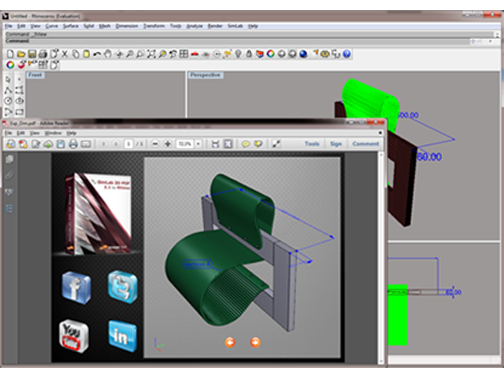Click the YouTube icon in the PDF
Viewport: 504px width, 380px height.
[74, 336]
